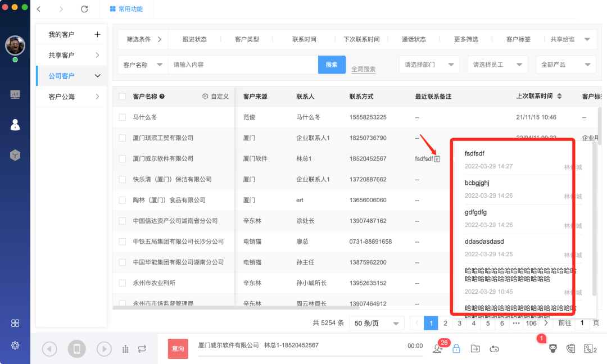The image size is (607, 364).
Task: Open the contacts panel icon showing 26 badge
Action: (x=437, y=349)
